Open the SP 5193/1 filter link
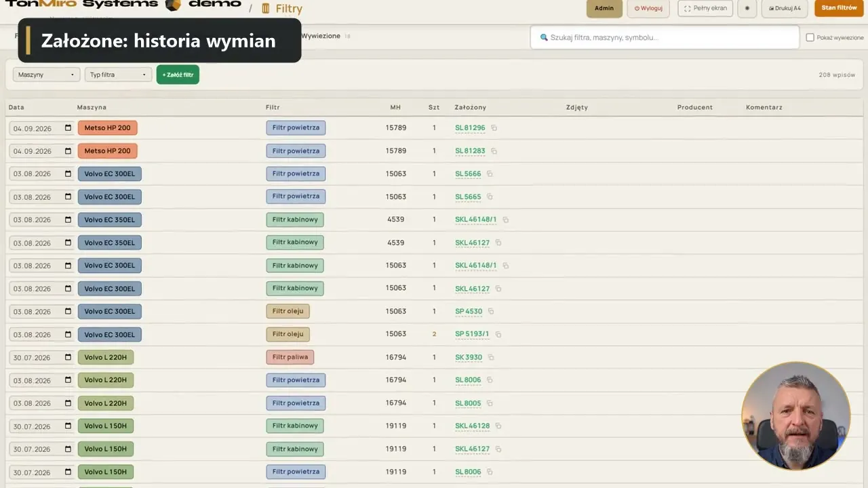 pyautogui.click(x=472, y=335)
